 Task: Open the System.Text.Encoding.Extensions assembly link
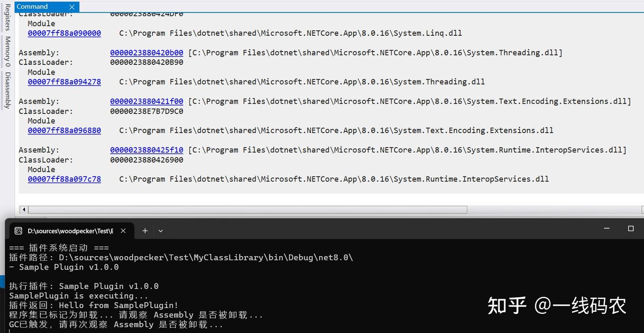pyautogui.click(x=146, y=101)
